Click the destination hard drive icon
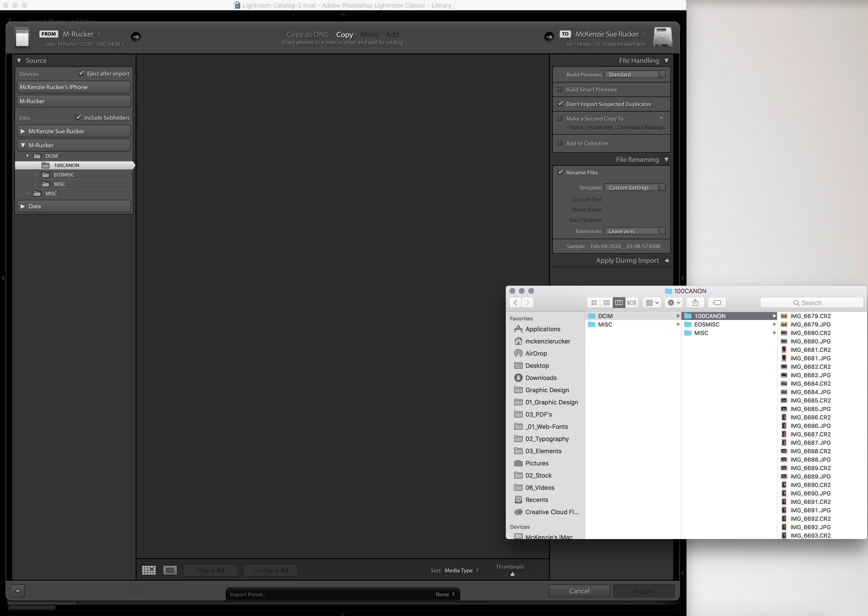 [x=662, y=37]
